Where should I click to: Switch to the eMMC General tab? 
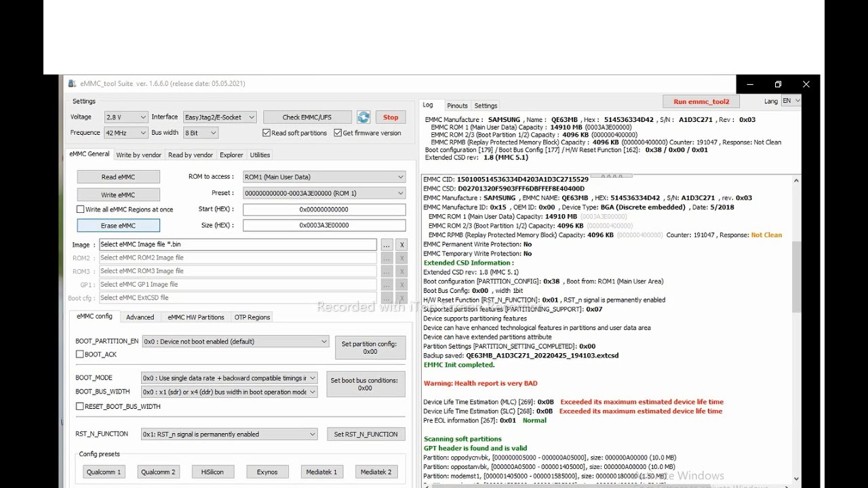89,155
